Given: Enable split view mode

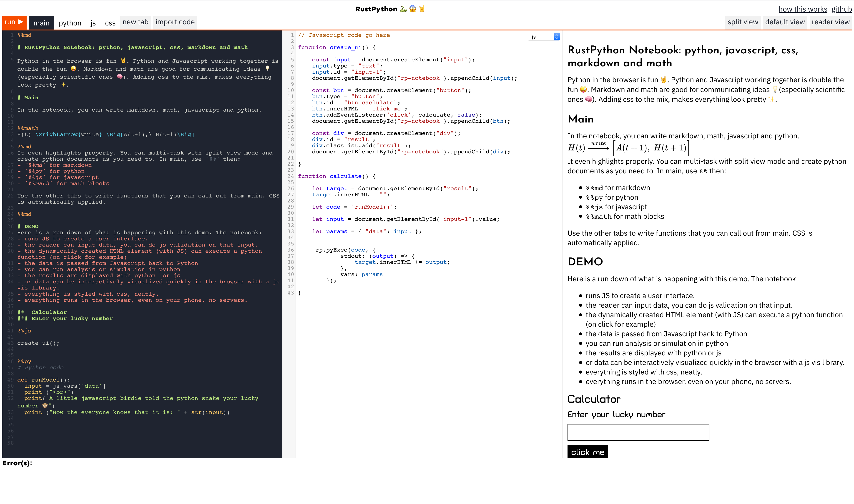Looking at the screenshot, I should point(743,22).
